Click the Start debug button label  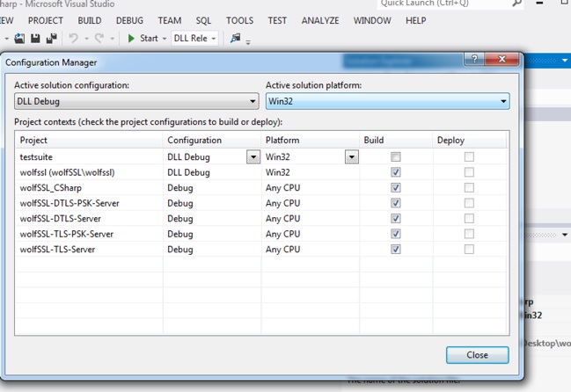pos(149,38)
